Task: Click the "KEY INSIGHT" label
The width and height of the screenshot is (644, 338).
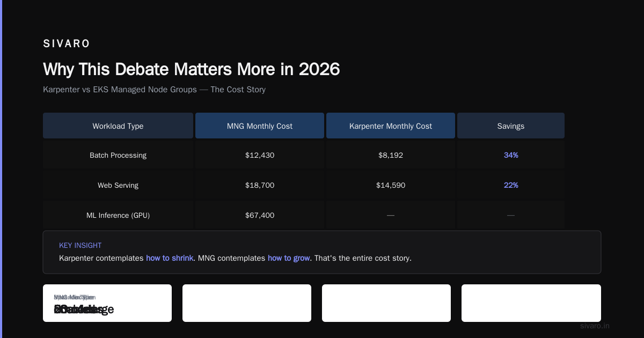Action: (x=80, y=245)
